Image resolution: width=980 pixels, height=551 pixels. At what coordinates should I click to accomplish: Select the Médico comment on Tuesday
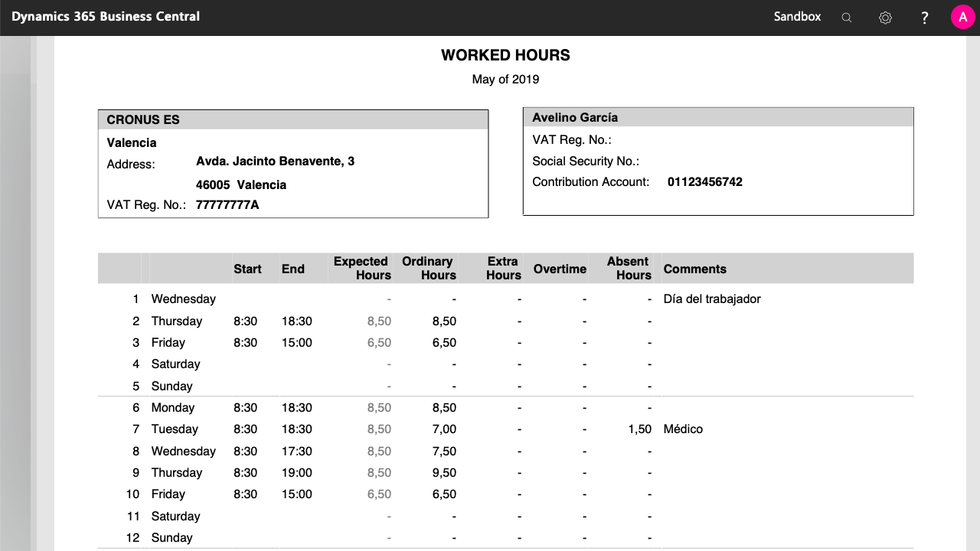tap(684, 429)
